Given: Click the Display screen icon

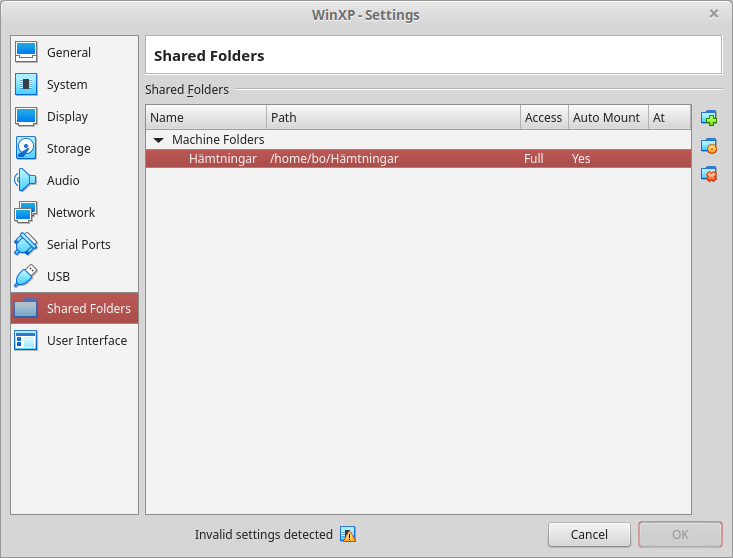Looking at the screenshot, I should point(26,116).
